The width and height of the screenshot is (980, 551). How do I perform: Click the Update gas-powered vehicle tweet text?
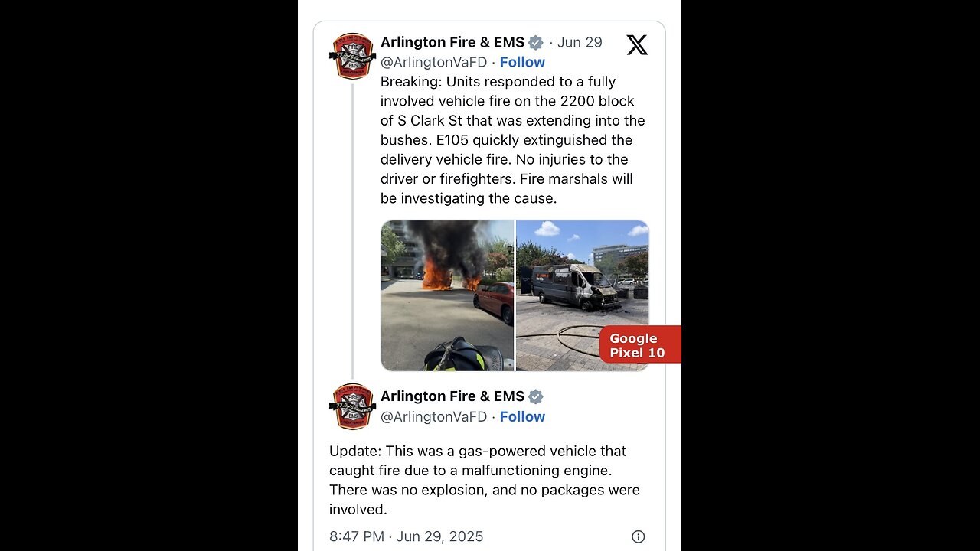[485, 480]
